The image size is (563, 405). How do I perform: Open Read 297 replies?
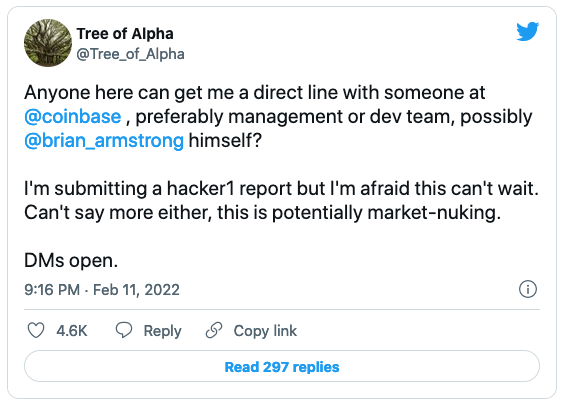(x=282, y=366)
